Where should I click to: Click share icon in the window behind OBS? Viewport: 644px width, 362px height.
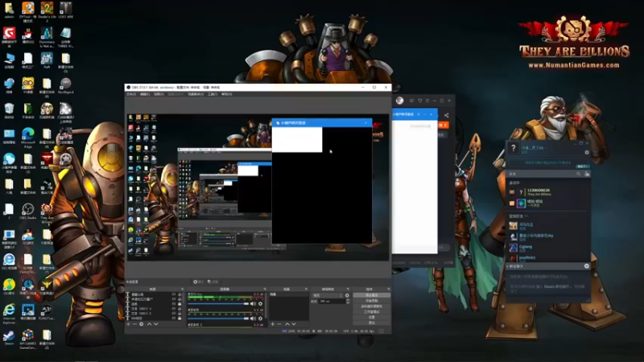coord(447,115)
